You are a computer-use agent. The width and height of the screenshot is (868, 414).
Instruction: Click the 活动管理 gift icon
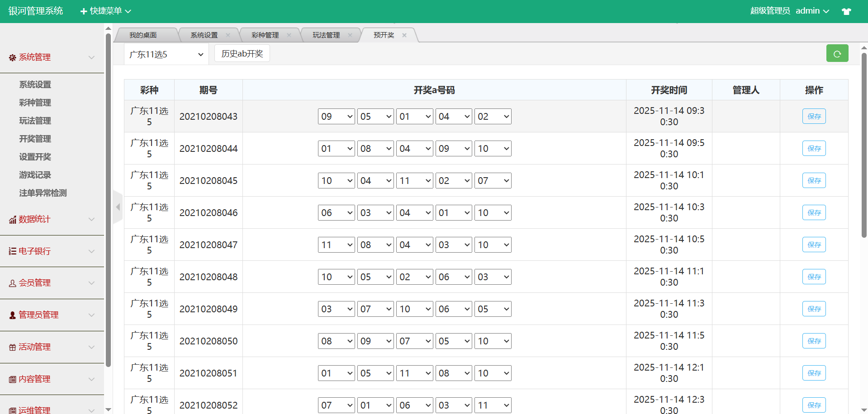click(12, 347)
